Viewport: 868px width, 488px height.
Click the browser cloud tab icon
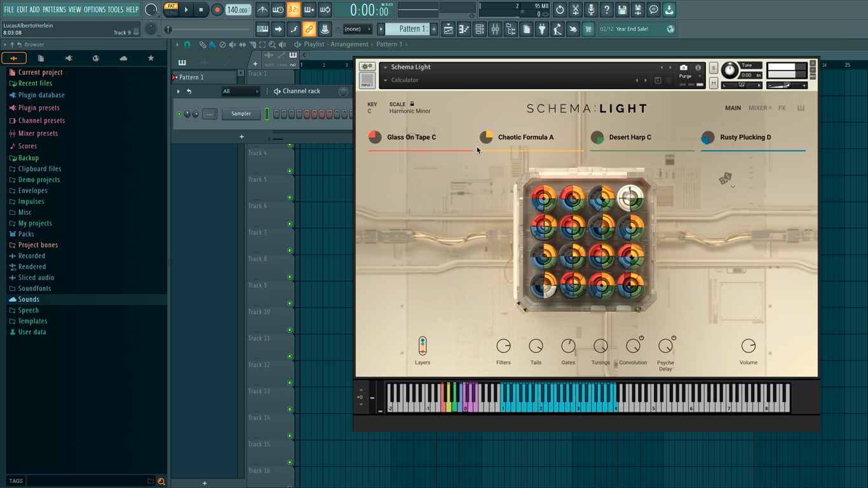point(123,58)
